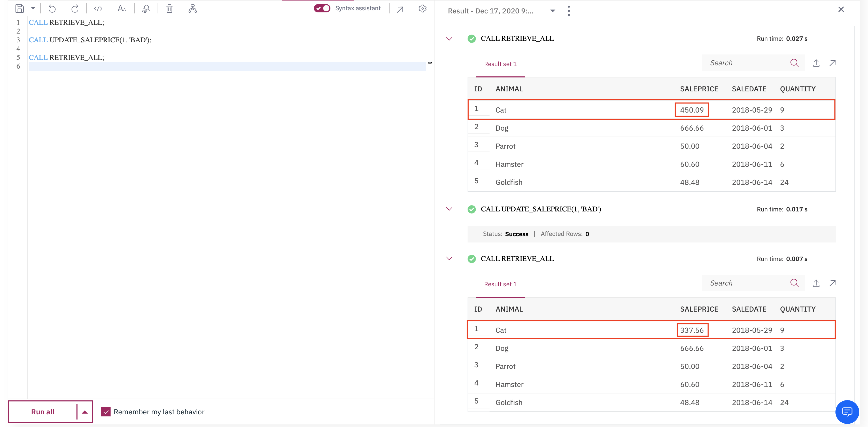868x427 pixels.
Task: Open the editor settings gear
Action: 422,9
